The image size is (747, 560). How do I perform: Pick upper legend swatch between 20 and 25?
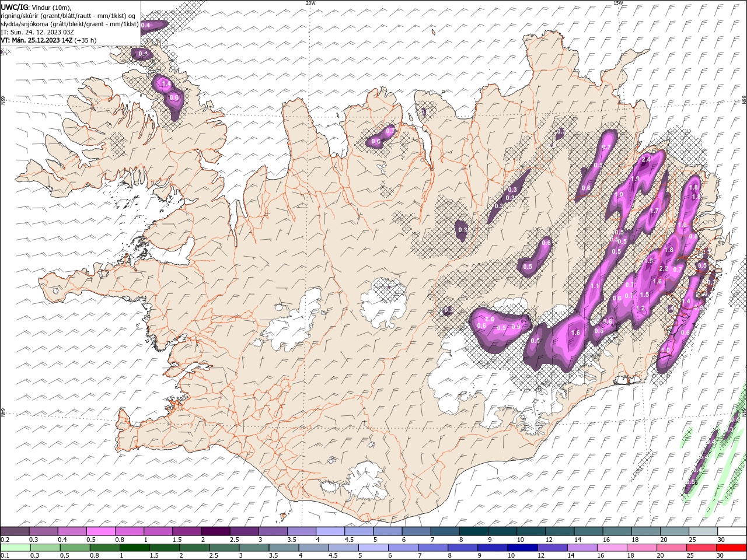click(673, 531)
